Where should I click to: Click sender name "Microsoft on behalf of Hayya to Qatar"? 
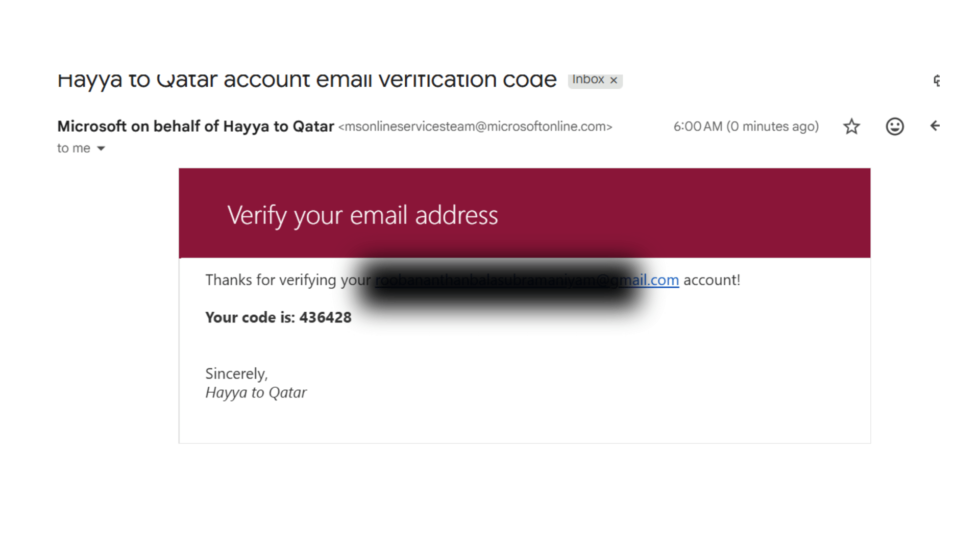tap(195, 126)
